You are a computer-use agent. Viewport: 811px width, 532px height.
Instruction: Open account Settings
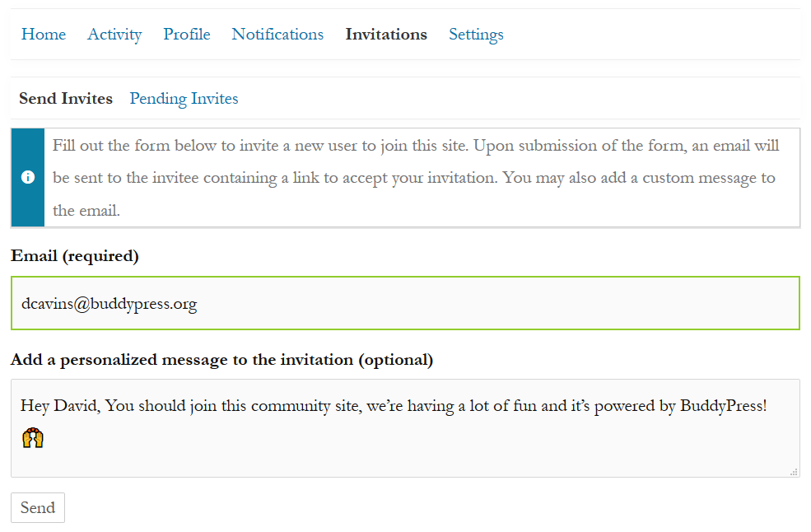[x=476, y=35]
